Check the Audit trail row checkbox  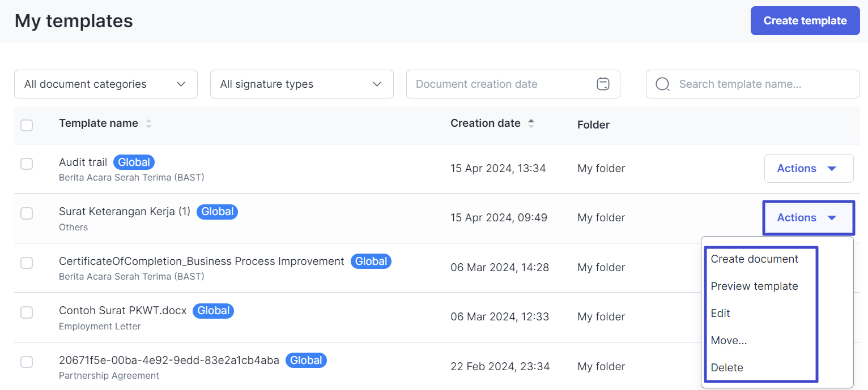click(27, 164)
